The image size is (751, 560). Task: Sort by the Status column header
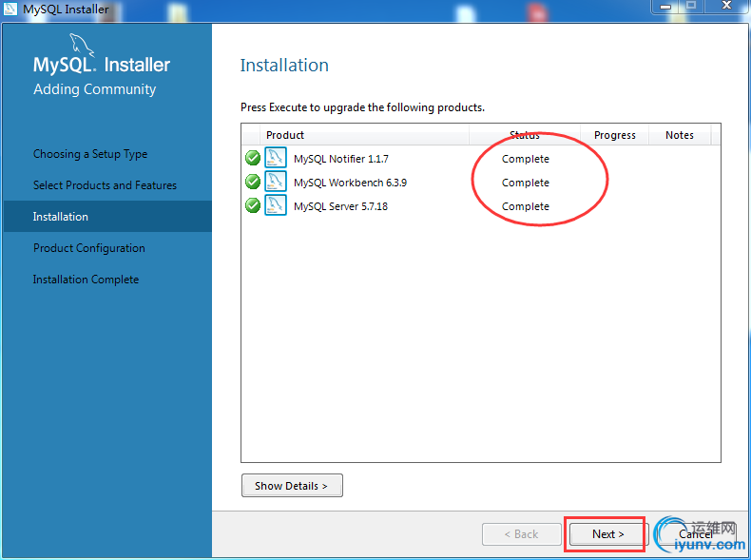(525, 135)
